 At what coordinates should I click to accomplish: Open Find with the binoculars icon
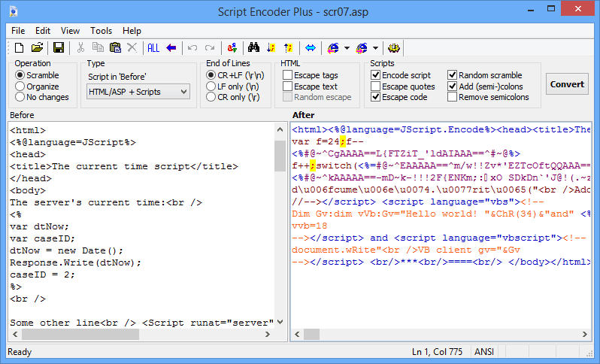click(x=253, y=48)
